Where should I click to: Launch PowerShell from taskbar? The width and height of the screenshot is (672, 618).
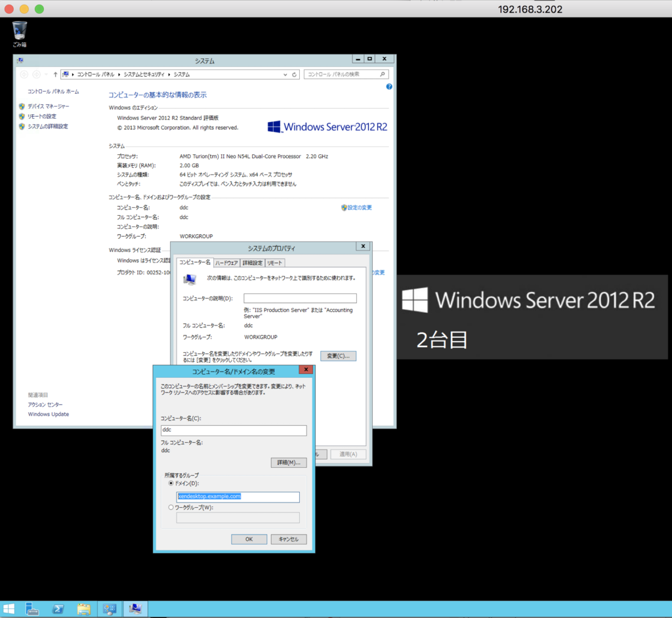click(x=58, y=609)
